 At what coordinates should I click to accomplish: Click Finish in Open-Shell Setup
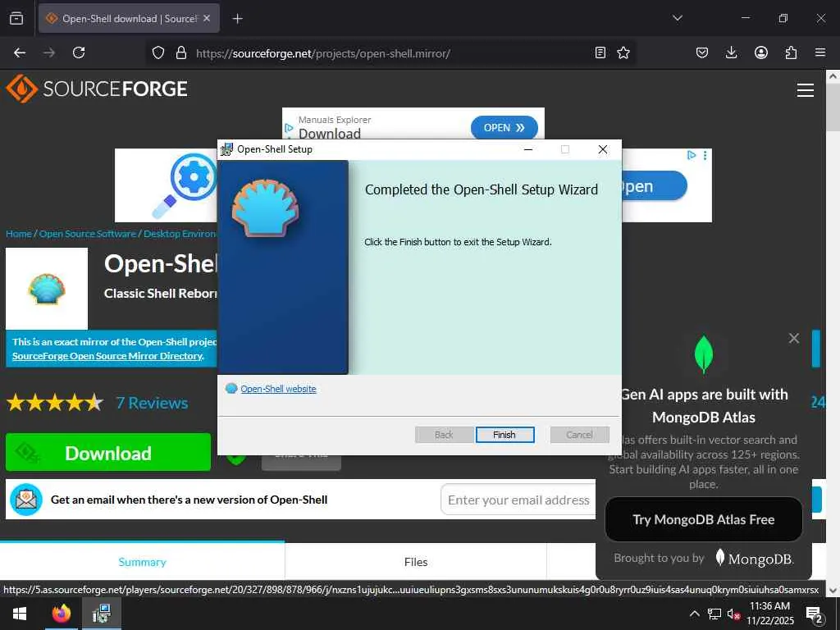504,435
